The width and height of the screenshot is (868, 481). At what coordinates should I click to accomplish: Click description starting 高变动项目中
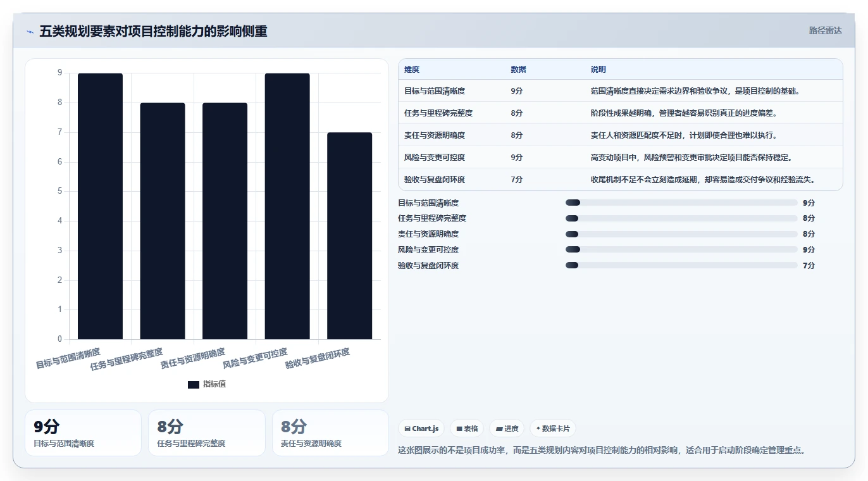[x=691, y=158]
